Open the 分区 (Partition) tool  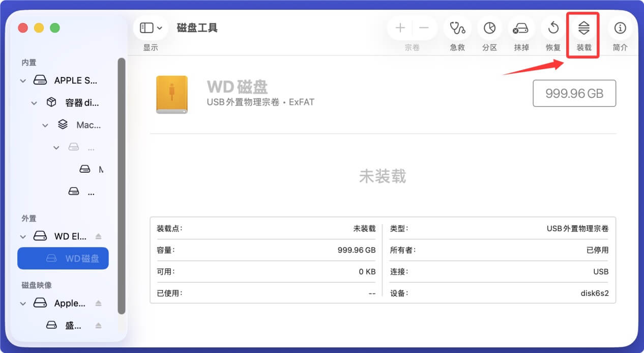pyautogui.click(x=489, y=28)
